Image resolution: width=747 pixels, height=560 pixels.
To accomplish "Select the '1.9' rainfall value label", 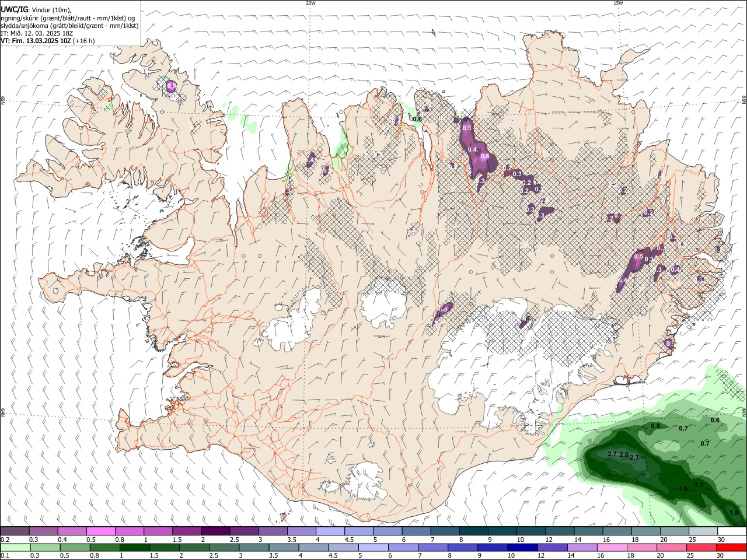I will (x=734, y=513).
